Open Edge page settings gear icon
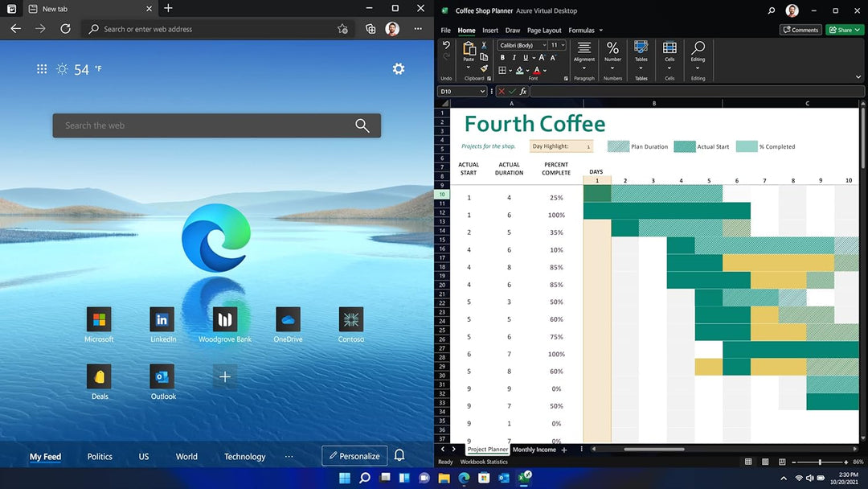Screen dimensions: 868x489 tap(399, 69)
